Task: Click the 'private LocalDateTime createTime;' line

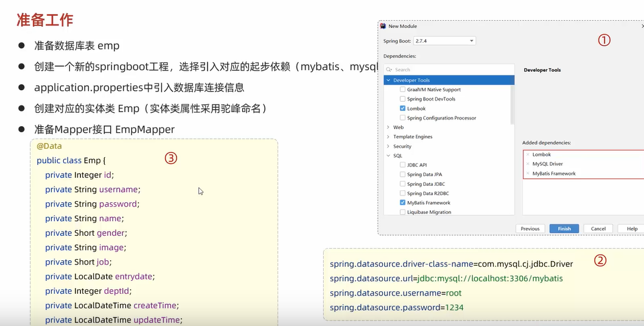Action: 112,305
